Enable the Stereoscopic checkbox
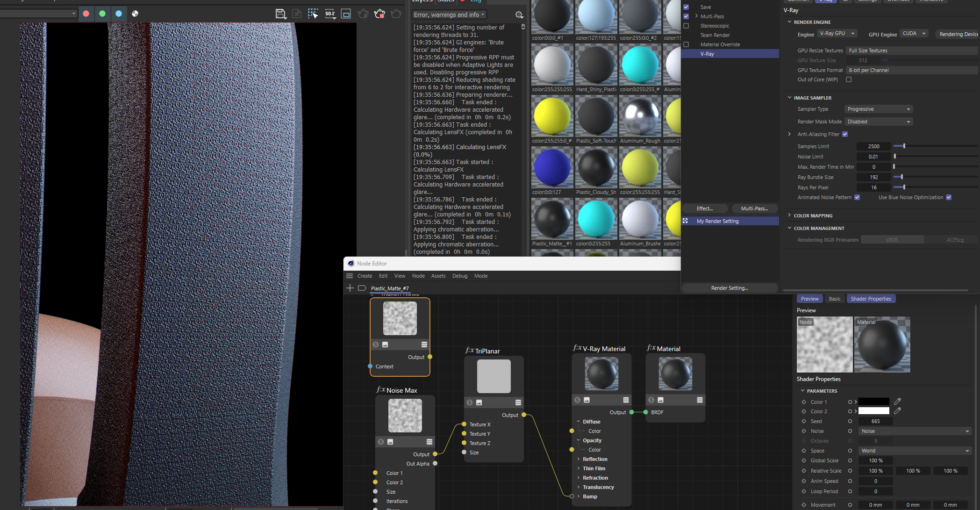The image size is (980, 510). tap(686, 26)
